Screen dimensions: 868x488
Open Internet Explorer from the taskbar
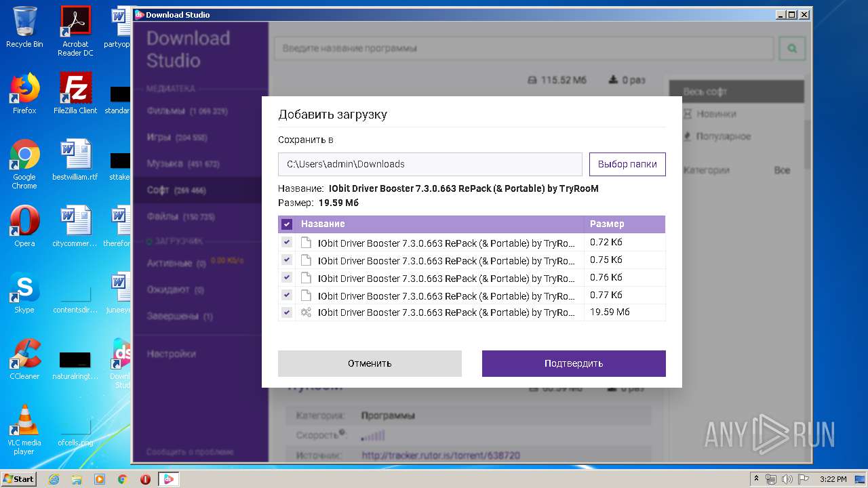pos(54,479)
